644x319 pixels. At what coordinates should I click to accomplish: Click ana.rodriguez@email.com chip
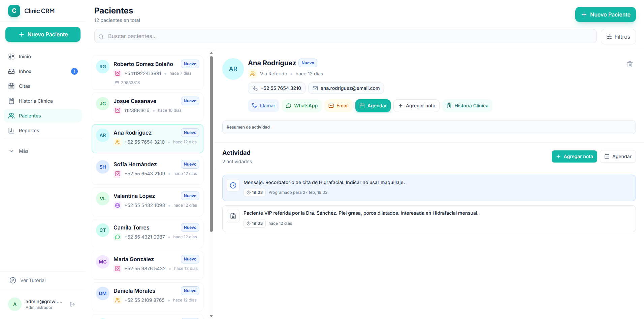(x=346, y=88)
